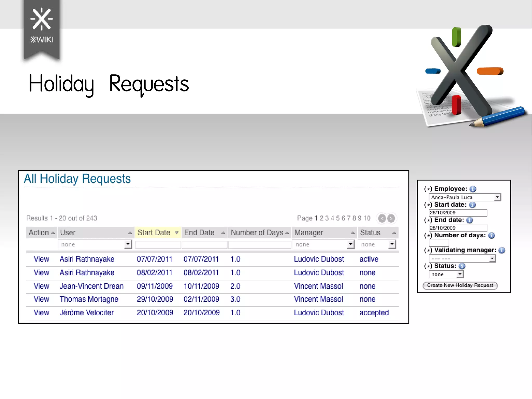Click the Employee info icon
The image size is (532, 399).
point(473,189)
